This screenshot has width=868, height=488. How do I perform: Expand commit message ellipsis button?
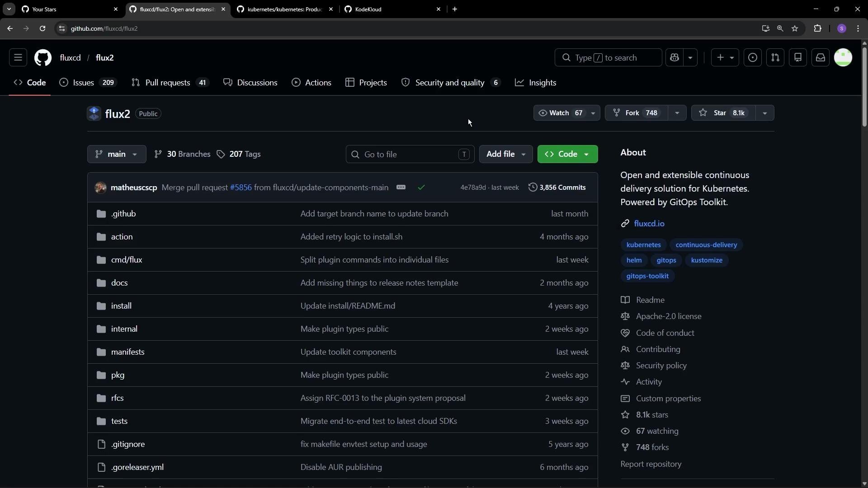click(401, 188)
